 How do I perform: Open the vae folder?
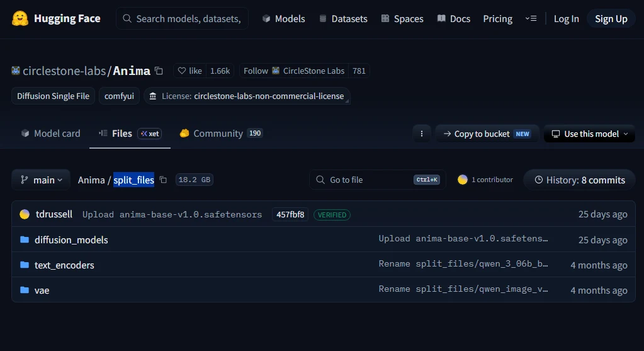coord(42,290)
